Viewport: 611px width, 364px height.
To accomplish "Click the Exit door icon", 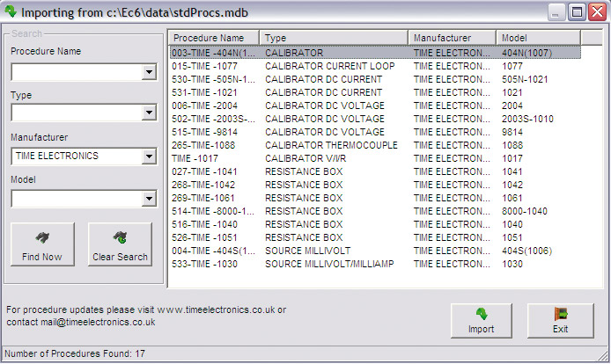I will tap(560, 313).
